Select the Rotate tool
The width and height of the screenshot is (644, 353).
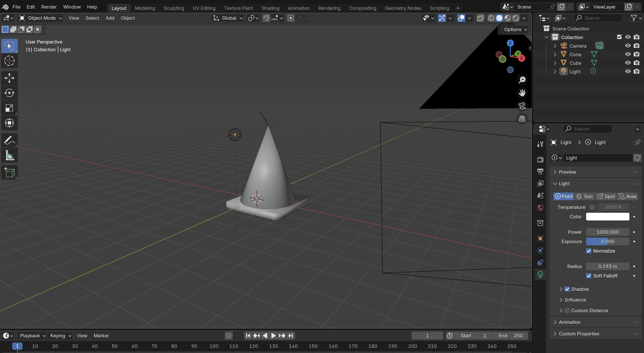pyautogui.click(x=9, y=93)
